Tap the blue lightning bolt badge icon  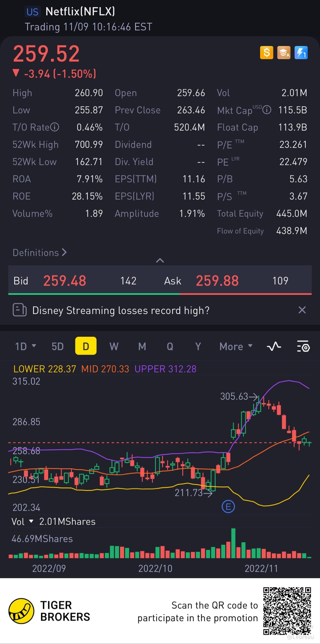click(x=301, y=53)
